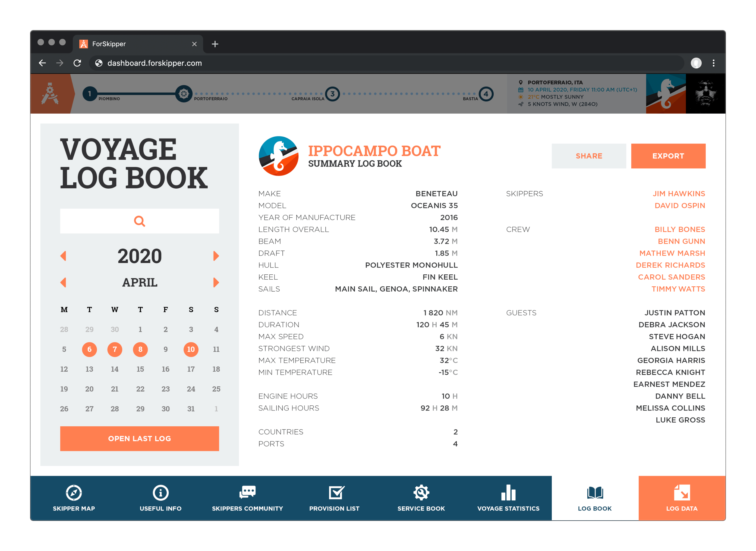Switch to previous month before April
The image size is (756, 551).
point(63,283)
